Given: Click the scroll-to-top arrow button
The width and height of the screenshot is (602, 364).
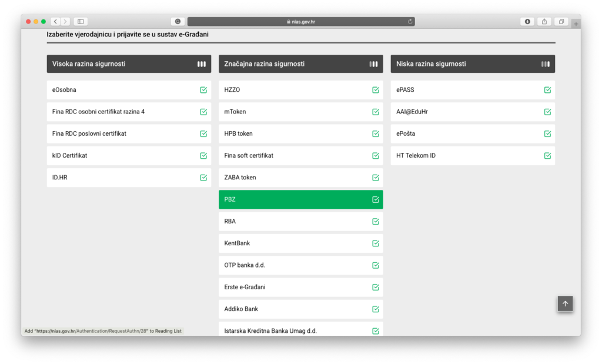Looking at the screenshot, I should [x=565, y=303].
